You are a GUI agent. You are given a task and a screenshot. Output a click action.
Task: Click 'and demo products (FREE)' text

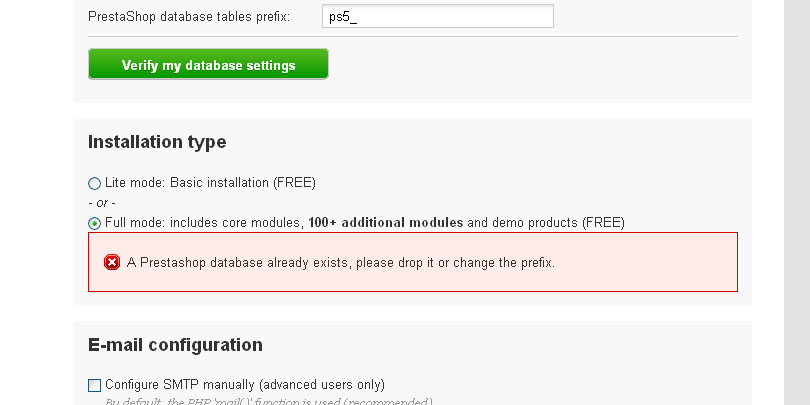pyautogui.click(x=545, y=223)
